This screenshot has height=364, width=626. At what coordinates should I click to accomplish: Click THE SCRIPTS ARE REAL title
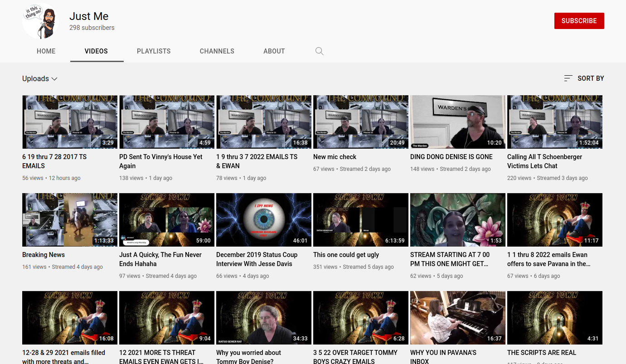[x=542, y=353]
